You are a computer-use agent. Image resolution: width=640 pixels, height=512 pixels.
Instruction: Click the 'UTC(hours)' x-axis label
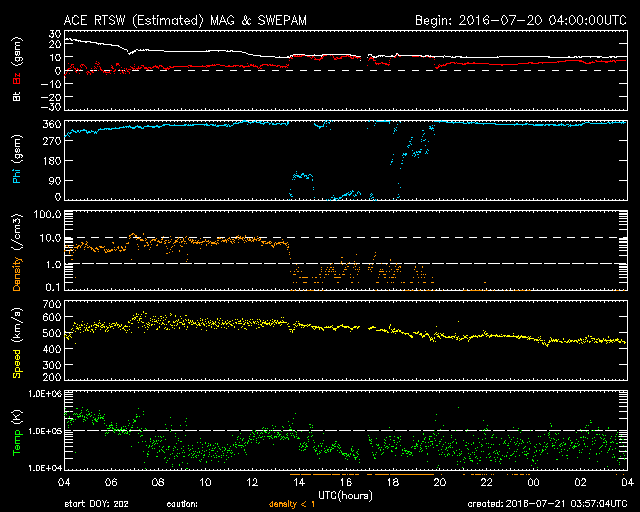tap(345, 496)
